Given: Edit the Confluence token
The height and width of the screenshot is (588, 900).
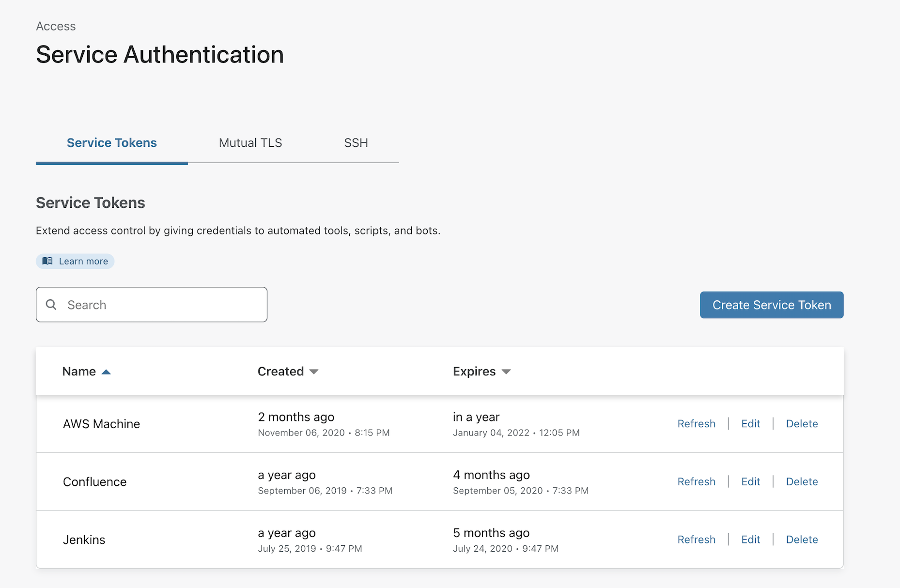Looking at the screenshot, I should click(x=750, y=481).
